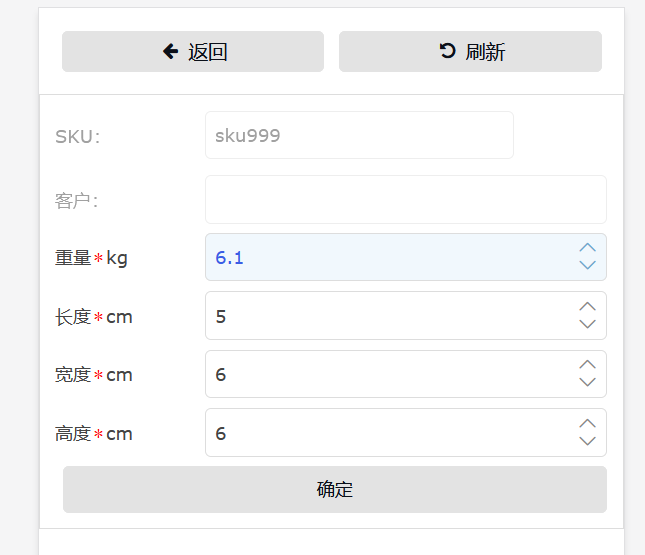Increase 宽度 width with up arrow
Screen dimensions: 645x555
coord(587,365)
